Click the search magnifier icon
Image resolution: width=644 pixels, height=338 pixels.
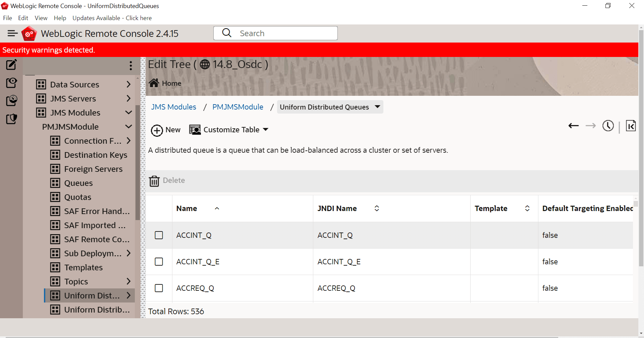tap(227, 33)
